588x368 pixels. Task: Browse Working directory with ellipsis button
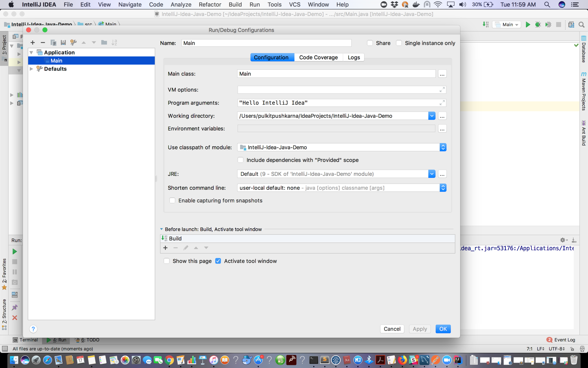(x=442, y=116)
